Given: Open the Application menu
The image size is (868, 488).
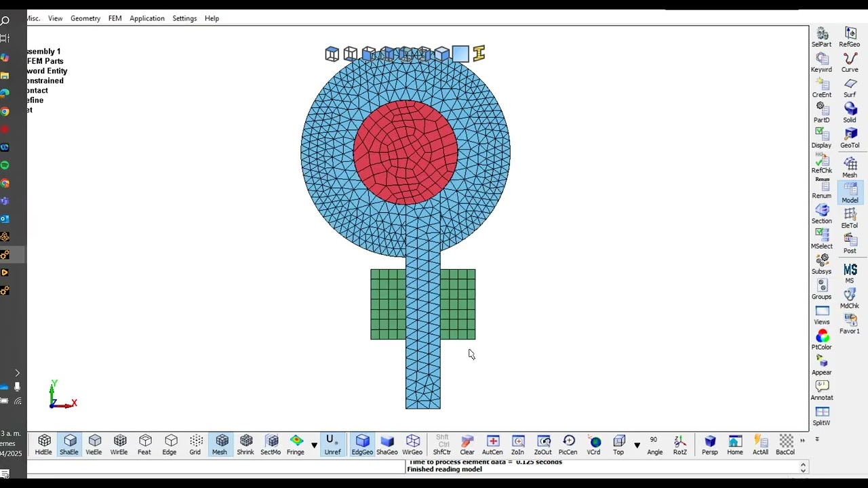Looking at the screenshot, I should (147, 18).
